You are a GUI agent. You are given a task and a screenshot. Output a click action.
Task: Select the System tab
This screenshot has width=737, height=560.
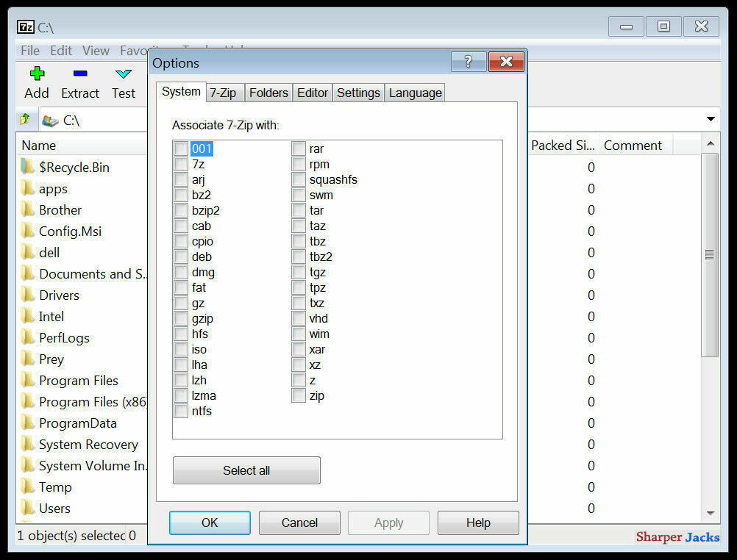pyautogui.click(x=181, y=92)
